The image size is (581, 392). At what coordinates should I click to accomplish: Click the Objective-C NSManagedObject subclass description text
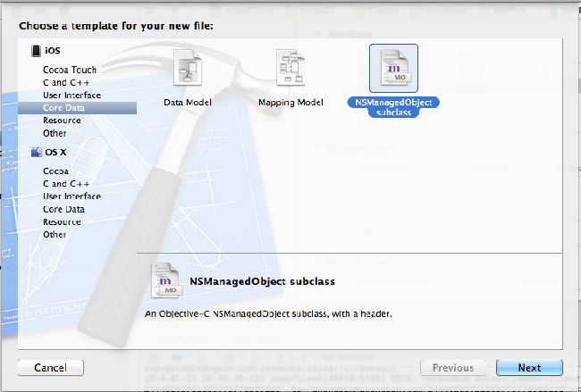268,314
